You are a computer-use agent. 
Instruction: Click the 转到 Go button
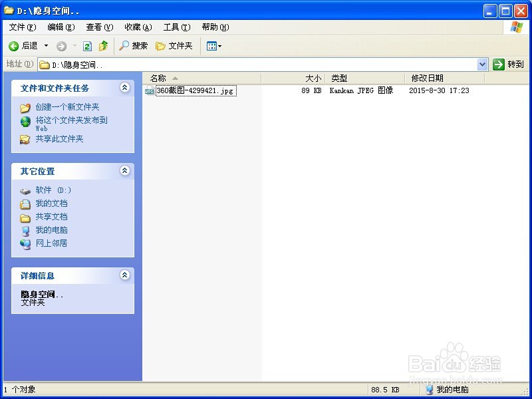coord(508,64)
